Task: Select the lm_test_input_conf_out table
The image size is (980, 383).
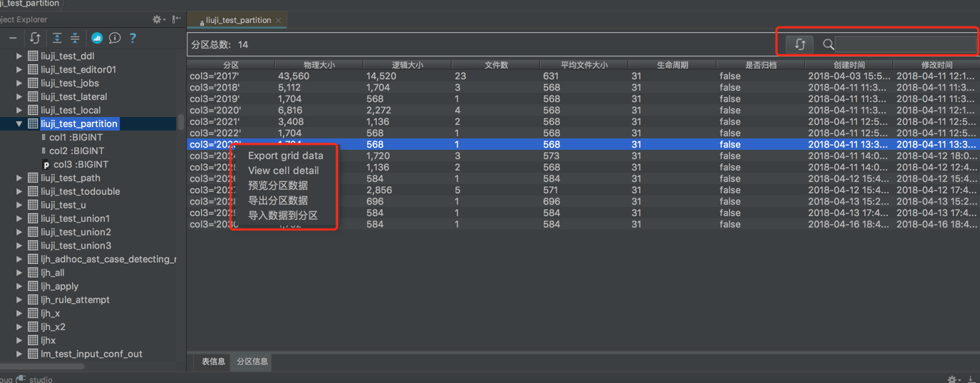Action: point(91,354)
